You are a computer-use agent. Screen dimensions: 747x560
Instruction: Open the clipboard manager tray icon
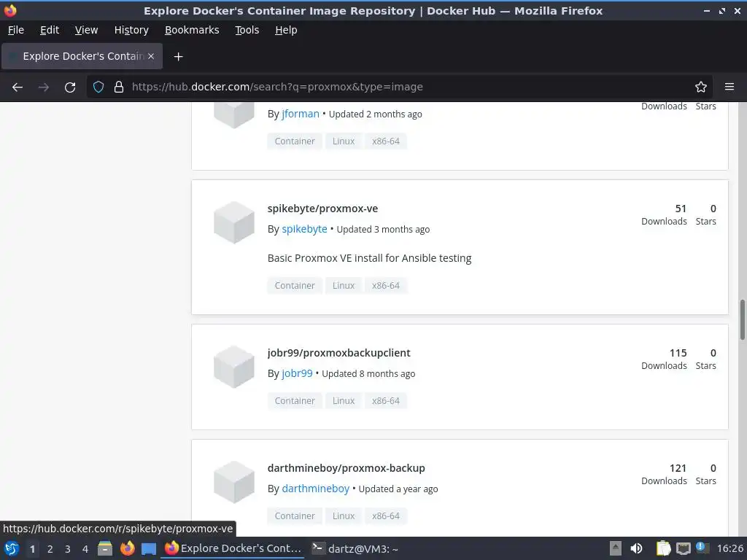point(663,548)
